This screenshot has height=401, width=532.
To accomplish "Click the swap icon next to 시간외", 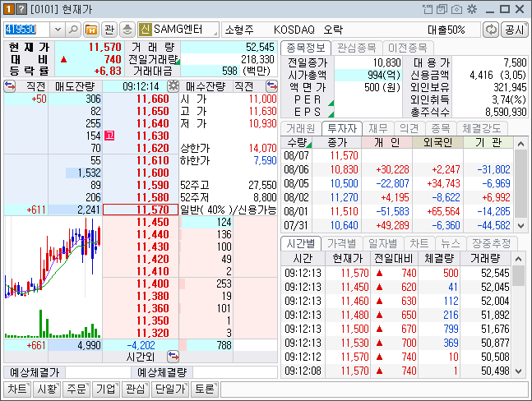I will coord(173,357).
